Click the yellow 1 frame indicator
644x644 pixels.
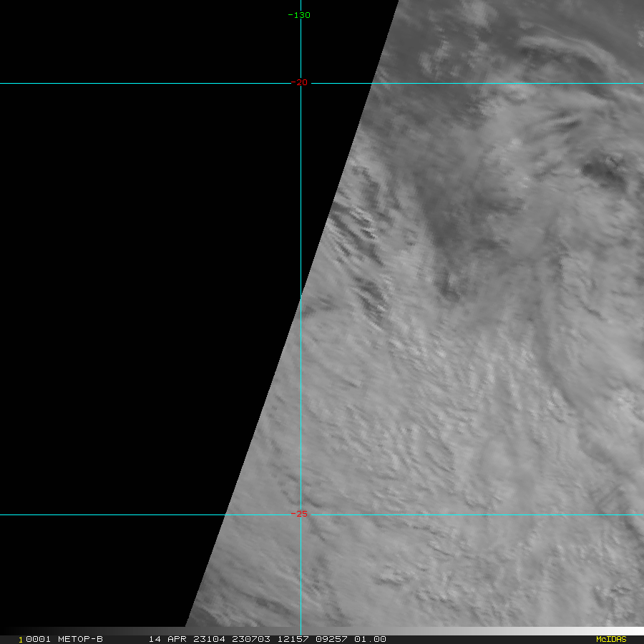point(21,639)
